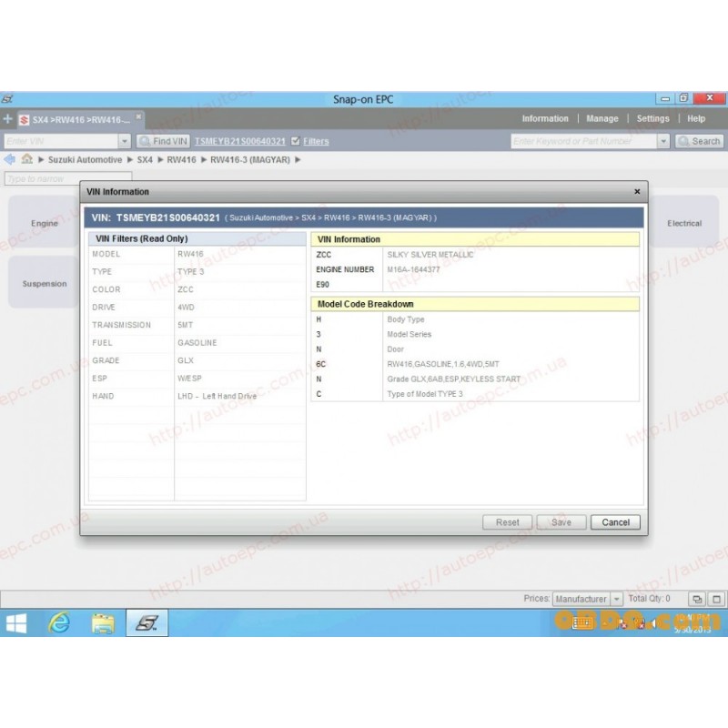Click the Enter Keyword or Part Number field
Viewport: 728px width, 728px height.
click(582, 141)
